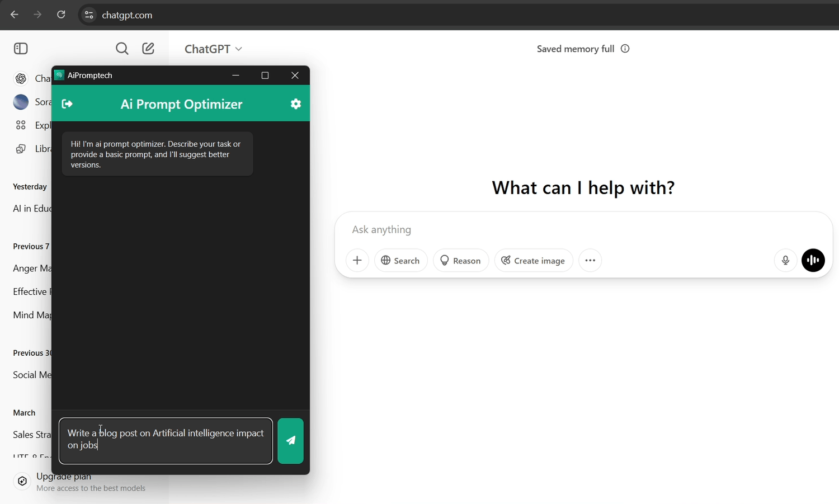
Task: Open AI Prompt Optimizer settings gear
Action: (x=296, y=103)
